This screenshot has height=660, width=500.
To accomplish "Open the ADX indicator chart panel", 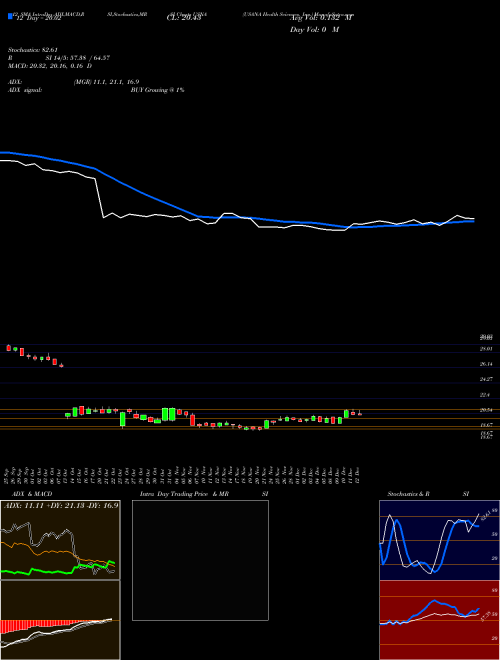I will coord(60,540).
